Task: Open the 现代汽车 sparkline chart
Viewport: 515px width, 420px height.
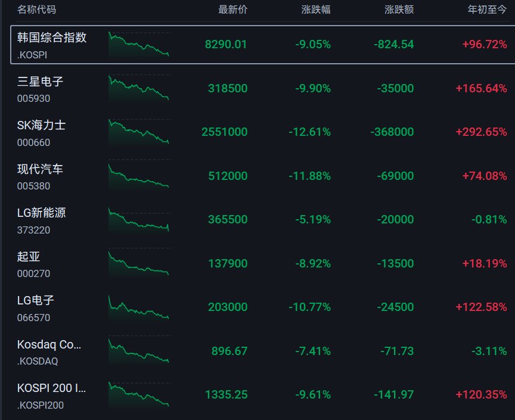Action: pyautogui.click(x=139, y=176)
